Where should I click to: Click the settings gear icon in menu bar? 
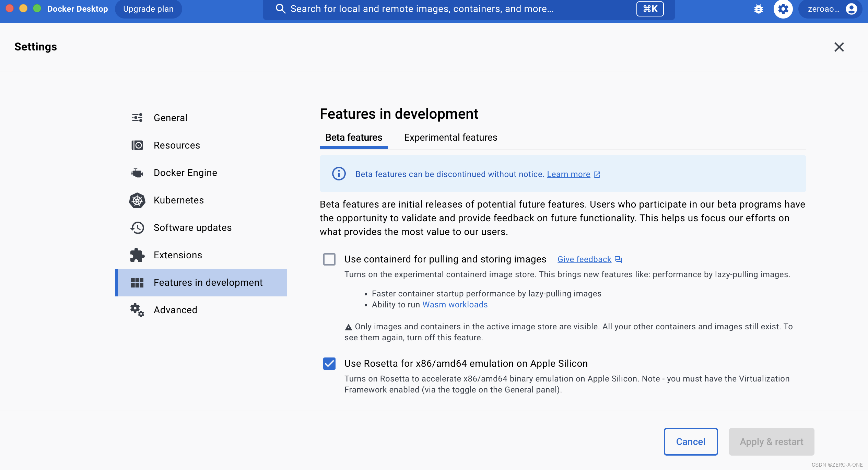(782, 9)
